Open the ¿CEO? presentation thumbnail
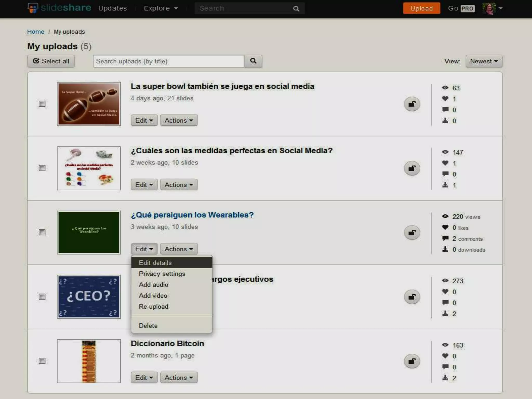The height and width of the screenshot is (399, 532). click(89, 297)
